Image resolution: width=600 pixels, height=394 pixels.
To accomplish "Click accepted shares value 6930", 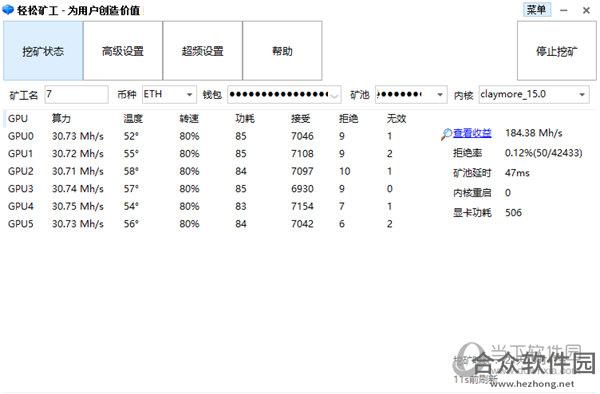I will pyautogui.click(x=302, y=189).
